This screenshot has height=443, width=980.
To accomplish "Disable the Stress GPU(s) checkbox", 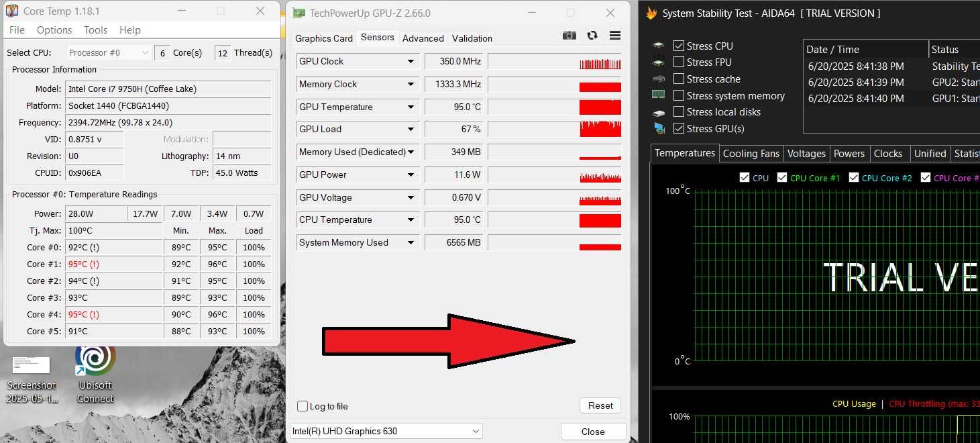I will tap(679, 128).
